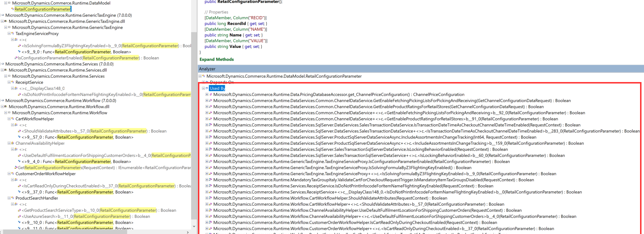Collapse the ChannelAvailabilityHelper class node

point(9,143)
